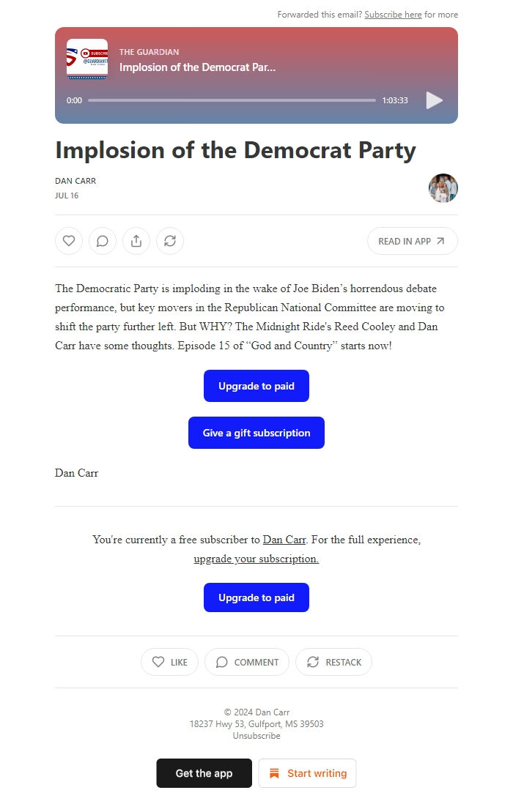The image size is (513, 812).
Task: Select Give a gift subscription
Action: point(256,433)
